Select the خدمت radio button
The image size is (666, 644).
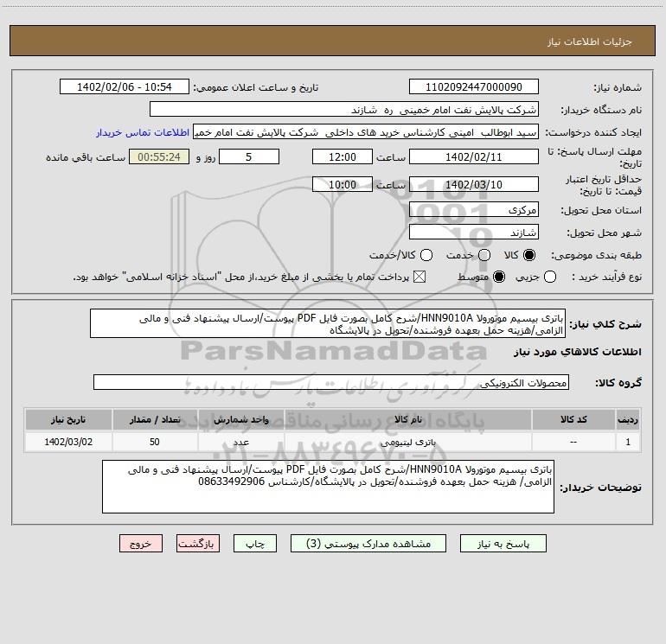pos(484,255)
